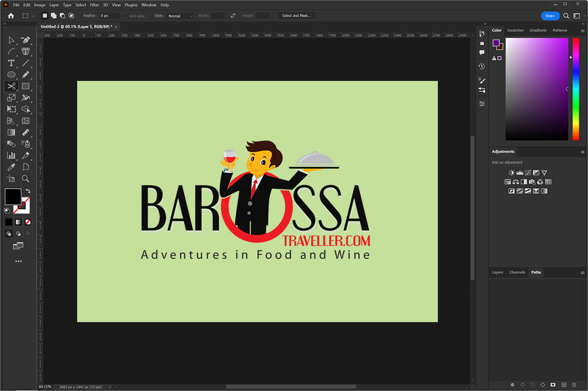Select the Type tool

tap(11, 63)
